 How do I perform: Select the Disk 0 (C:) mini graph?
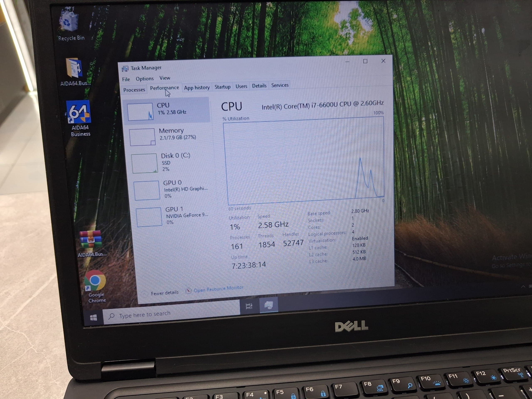click(145, 163)
